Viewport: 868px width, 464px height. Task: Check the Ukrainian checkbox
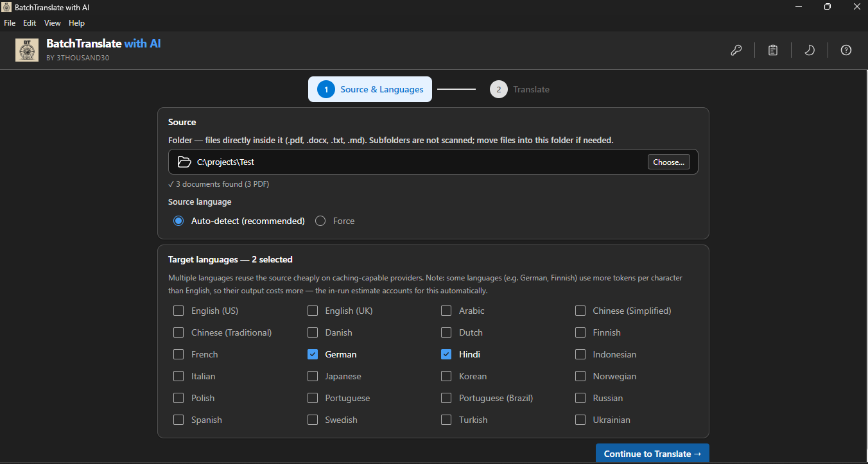pos(580,420)
